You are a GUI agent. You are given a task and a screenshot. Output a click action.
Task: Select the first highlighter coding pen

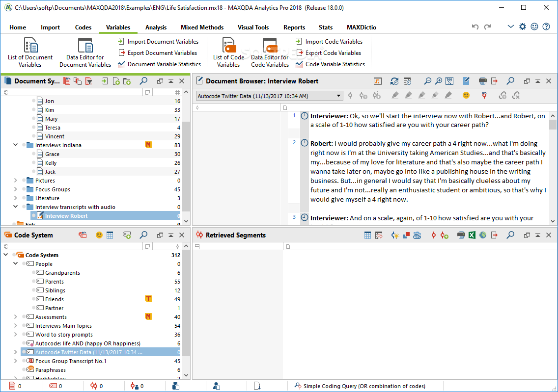[394, 95]
